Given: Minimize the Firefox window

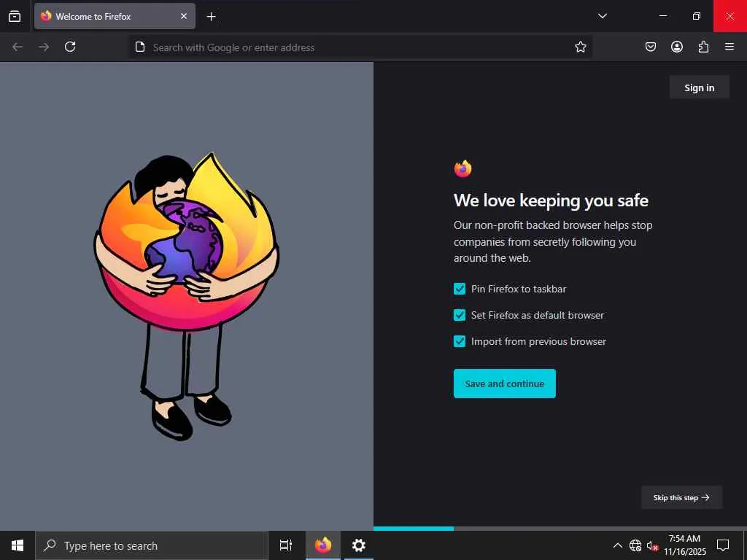Looking at the screenshot, I should [x=662, y=16].
